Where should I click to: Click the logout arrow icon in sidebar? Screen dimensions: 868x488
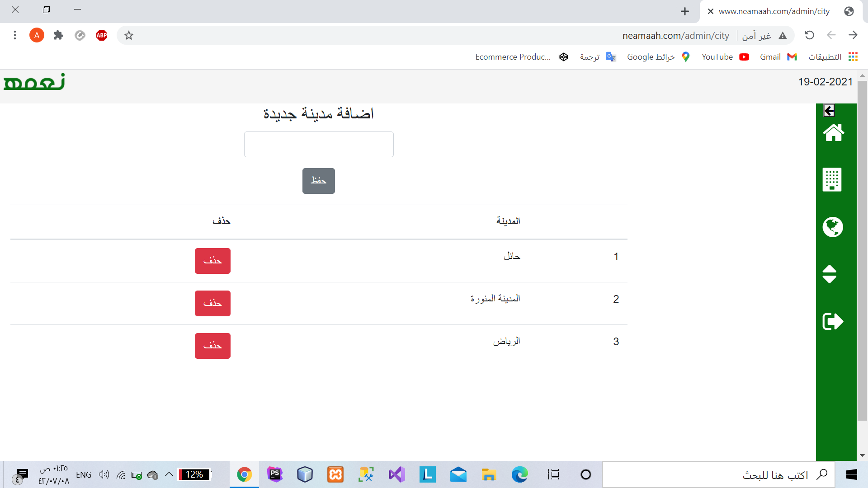pos(832,321)
